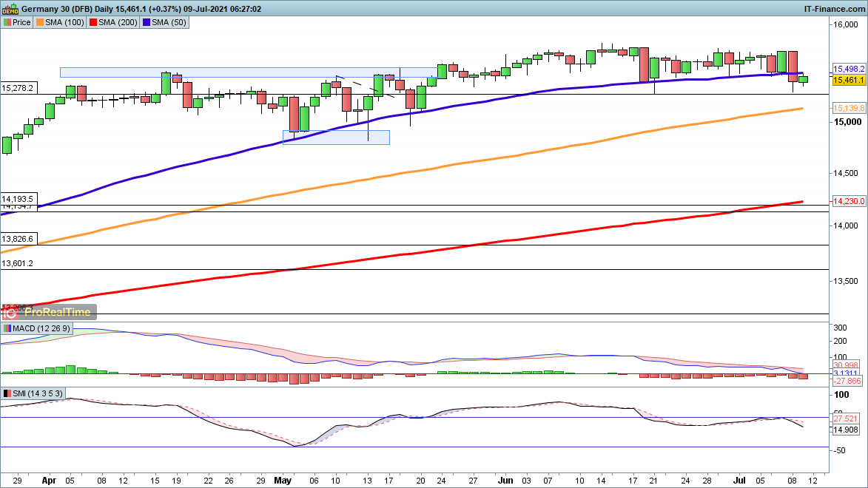Screen dimensions: 868x488
Task: Click the MACD indicator color icon
Action: click(7, 328)
